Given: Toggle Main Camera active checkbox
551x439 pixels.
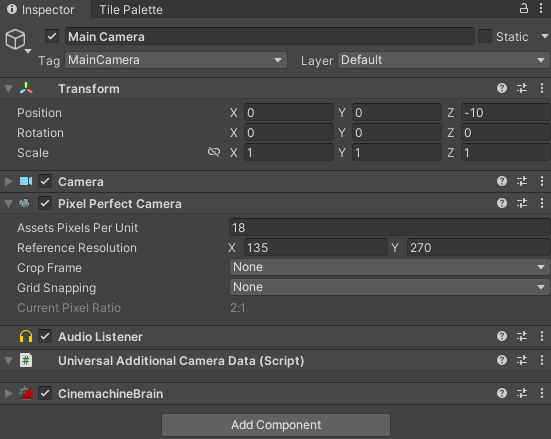Looking at the screenshot, I should click(x=52, y=36).
